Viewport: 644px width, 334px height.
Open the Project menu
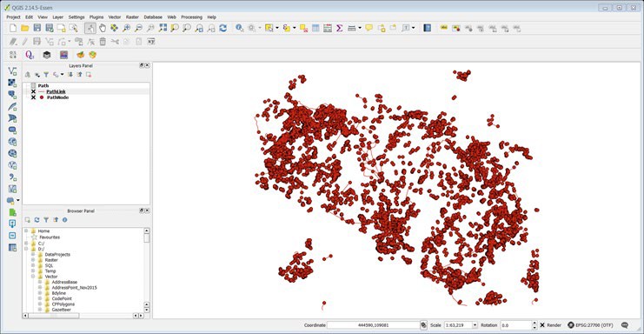[13, 17]
